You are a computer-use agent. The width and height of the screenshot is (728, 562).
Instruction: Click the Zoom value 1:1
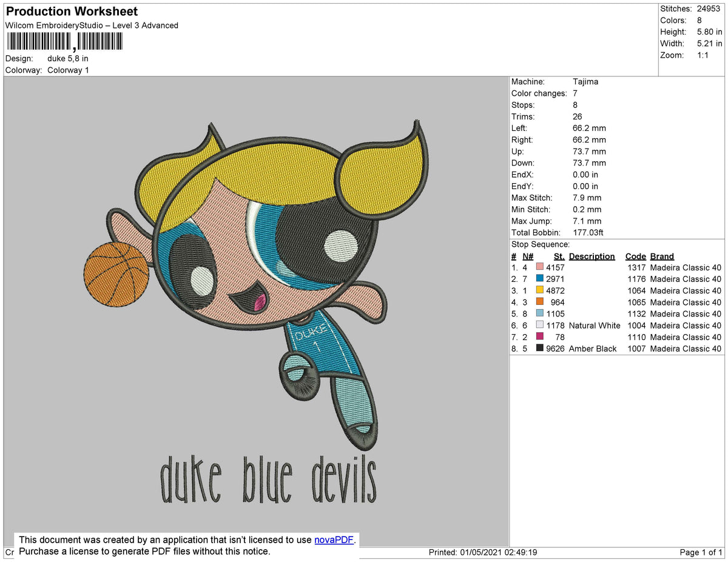[702, 55]
